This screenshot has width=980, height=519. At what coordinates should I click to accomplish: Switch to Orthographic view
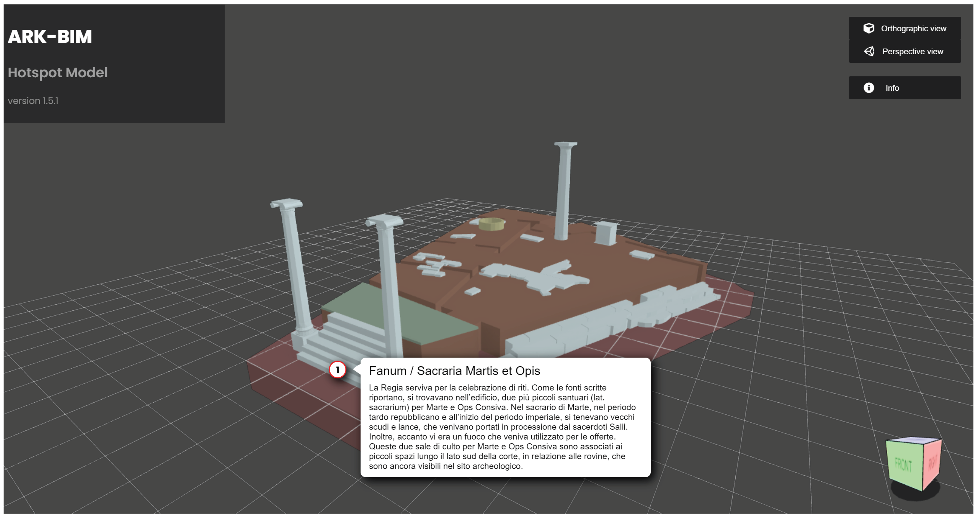coord(913,29)
